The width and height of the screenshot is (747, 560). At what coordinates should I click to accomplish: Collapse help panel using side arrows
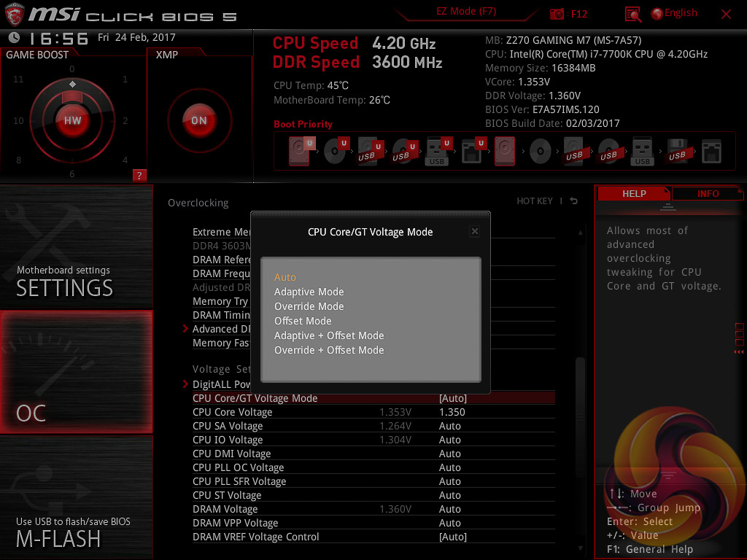point(738,352)
